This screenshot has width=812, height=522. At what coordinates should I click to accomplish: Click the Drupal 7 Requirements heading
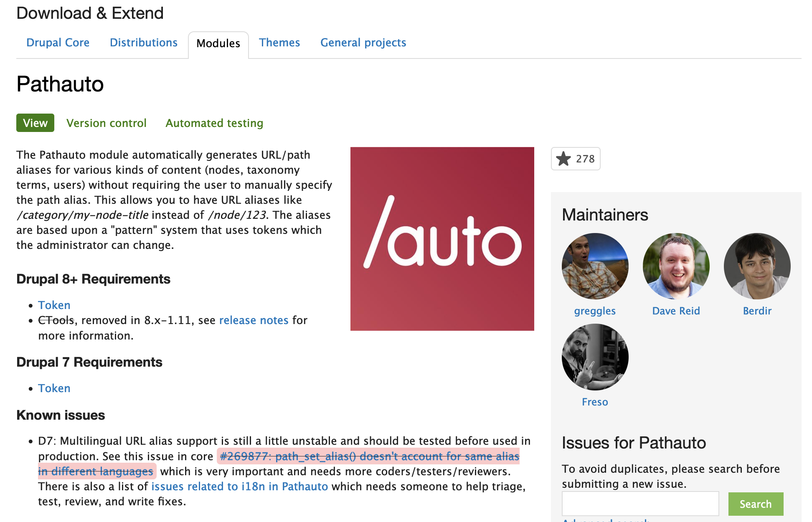click(x=89, y=362)
